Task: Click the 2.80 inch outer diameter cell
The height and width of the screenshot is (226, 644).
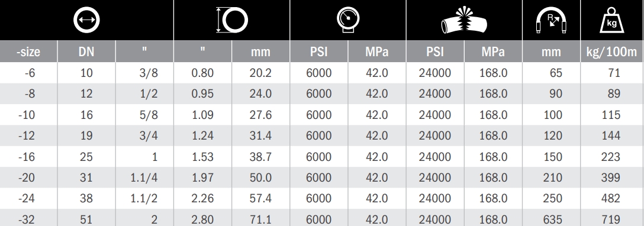Action: [x=202, y=219]
